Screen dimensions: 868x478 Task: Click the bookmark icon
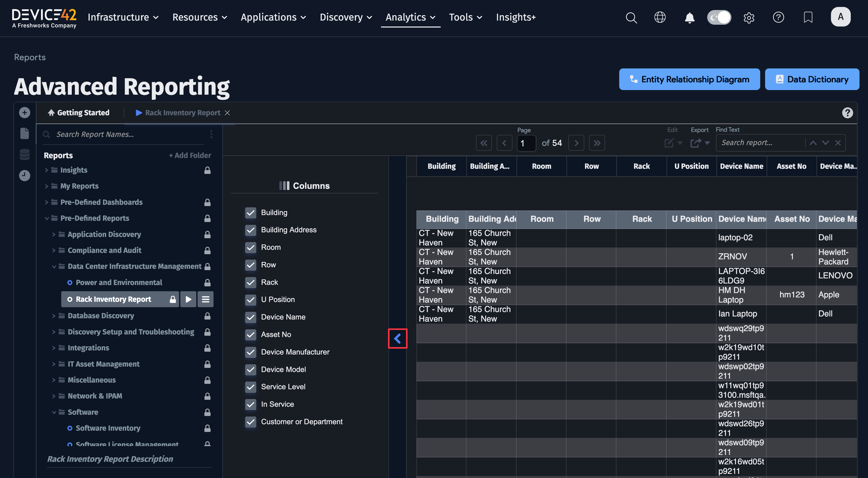808,17
